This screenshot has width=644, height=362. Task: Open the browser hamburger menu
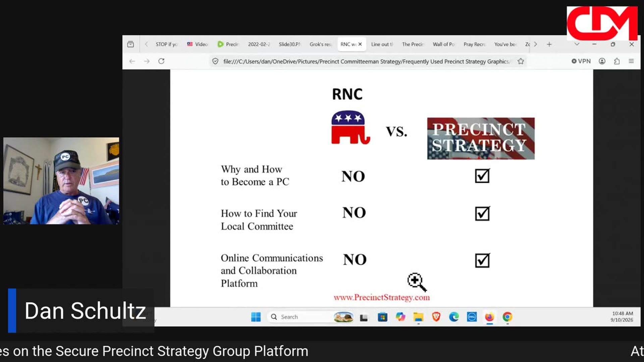pos(631,61)
